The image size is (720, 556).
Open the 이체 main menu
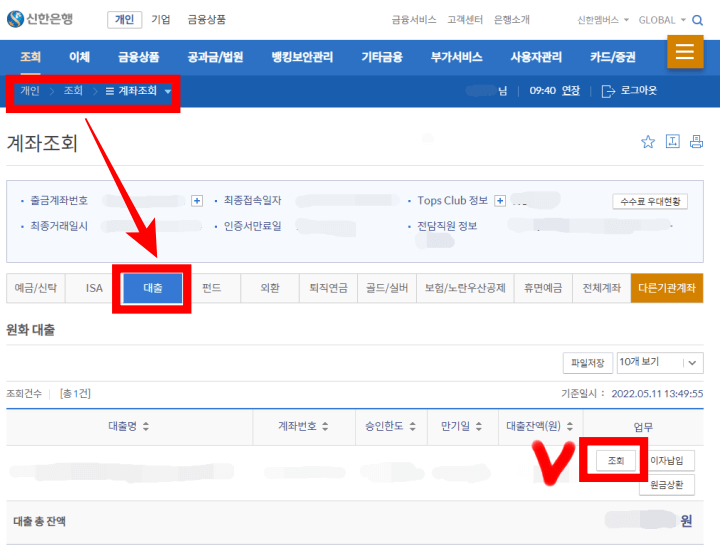click(79, 57)
